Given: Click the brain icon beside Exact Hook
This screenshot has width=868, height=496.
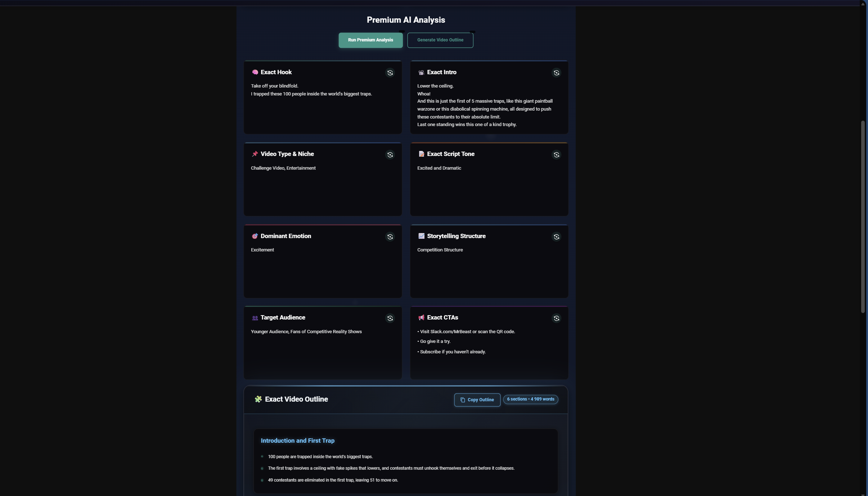Looking at the screenshot, I should point(255,72).
